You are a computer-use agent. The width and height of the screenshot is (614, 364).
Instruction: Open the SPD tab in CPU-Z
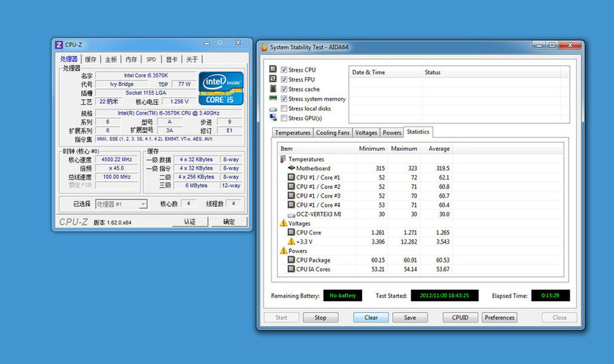click(151, 60)
